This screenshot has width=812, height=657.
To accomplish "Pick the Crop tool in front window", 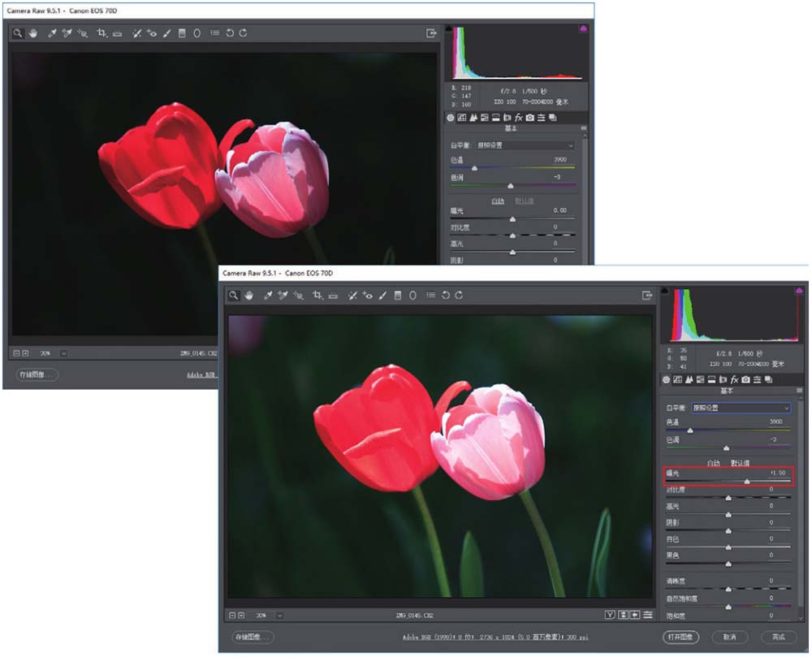I will tap(319, 296).
